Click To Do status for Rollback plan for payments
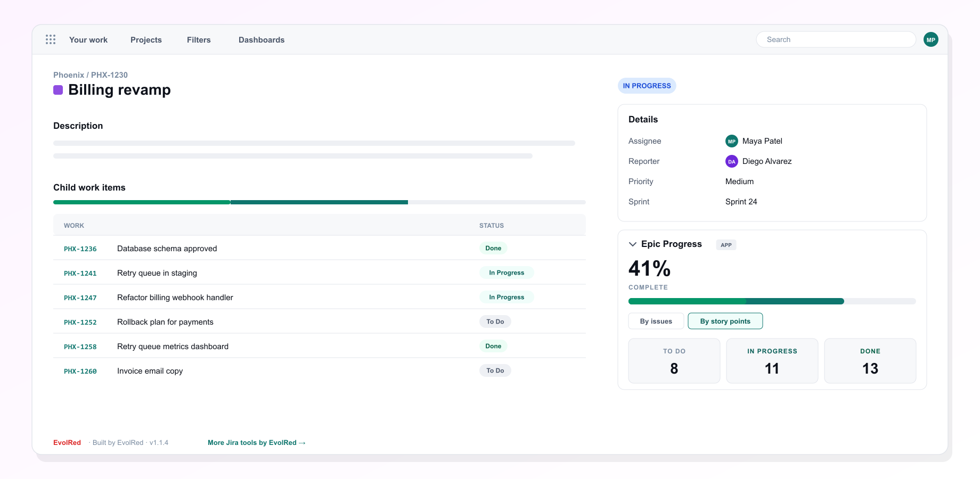Viewport: 980px width, 479px height. (495, 321)
